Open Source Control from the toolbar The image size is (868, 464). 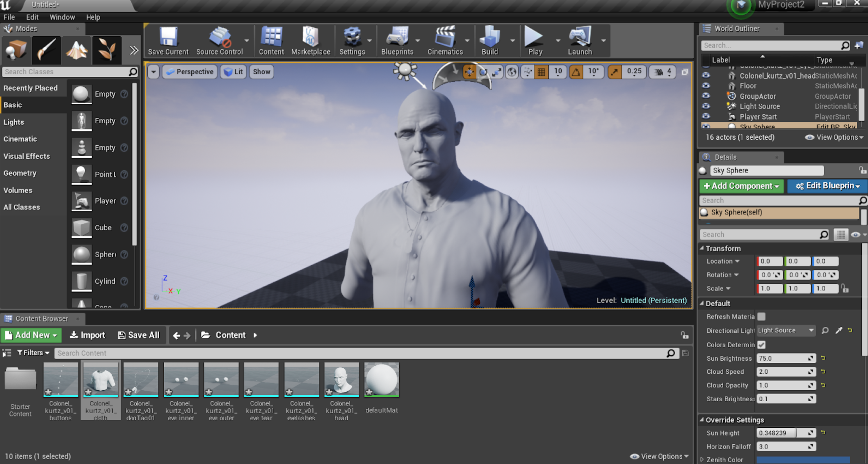click(219, 41)
